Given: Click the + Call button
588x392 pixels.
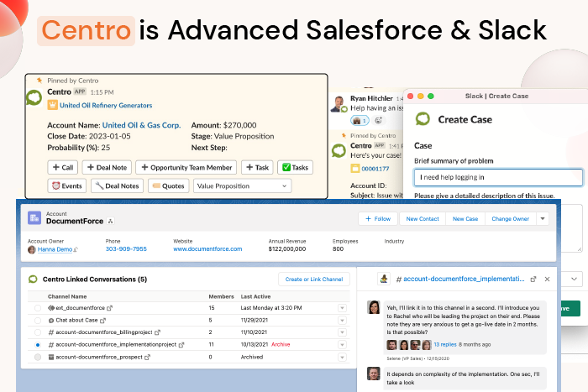Looking at the screenshot, I should pyautogui.click(x=63, y=168).
